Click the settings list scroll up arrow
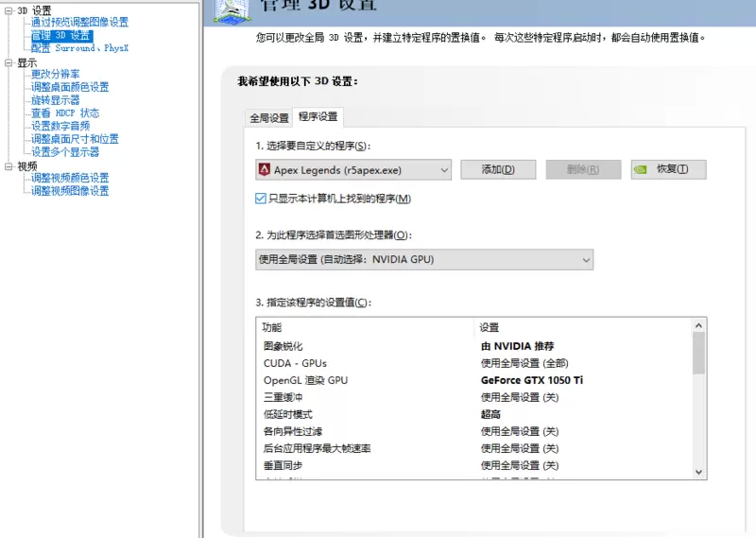Image resolution: width=756 pixels, height=538 pixels. (698, 325)
